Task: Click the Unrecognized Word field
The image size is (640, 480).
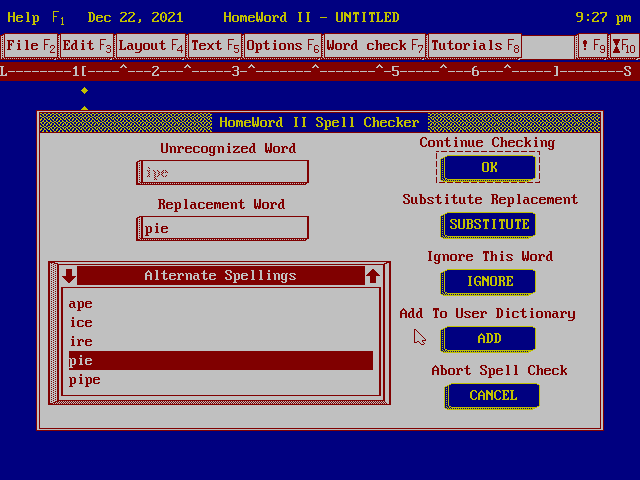Action: tap(223, 173)
